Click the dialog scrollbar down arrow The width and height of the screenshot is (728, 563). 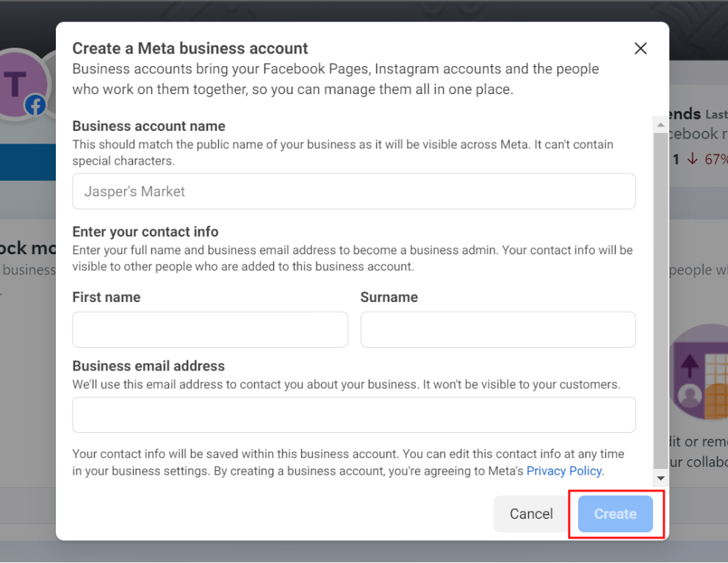click(x=660, y=478)
